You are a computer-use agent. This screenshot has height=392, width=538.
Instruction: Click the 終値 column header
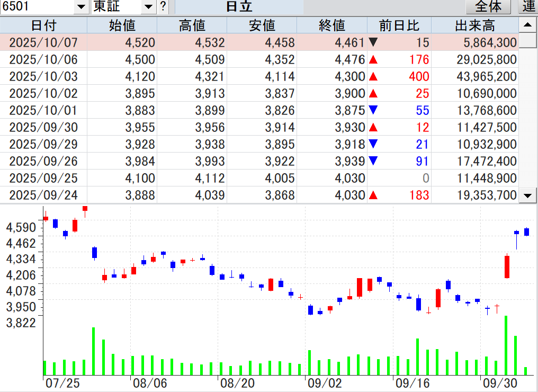332,25
